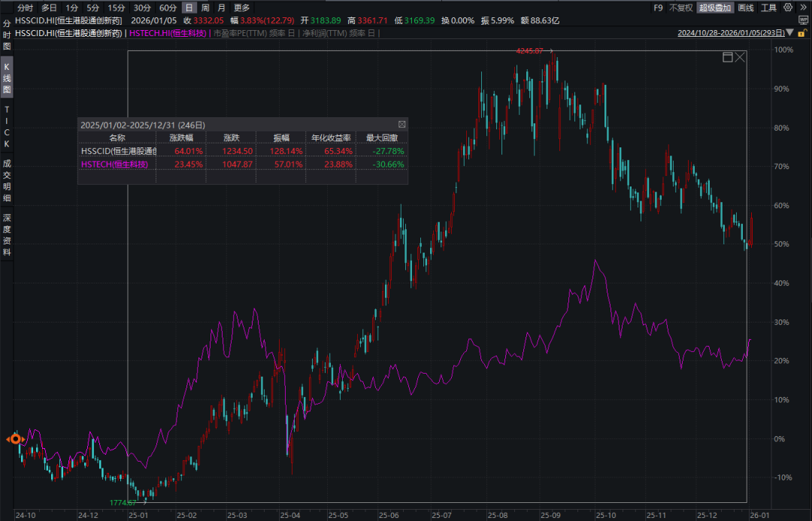The image size is (812, 521).
Task: Toggle 超级叠加 overlay mode
Action: tap(715, 8)
